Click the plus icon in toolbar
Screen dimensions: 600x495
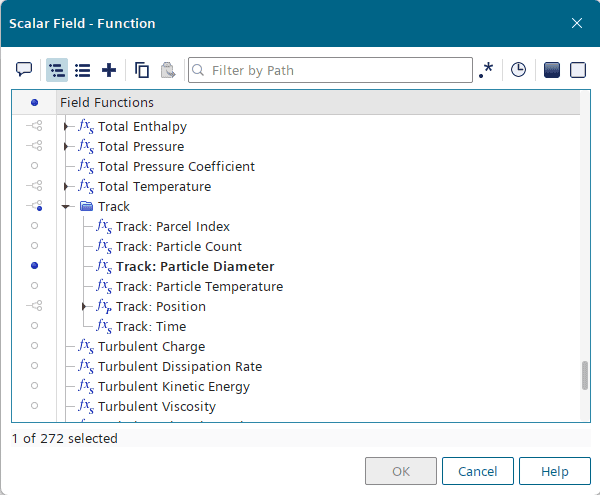tap(109, 70)
